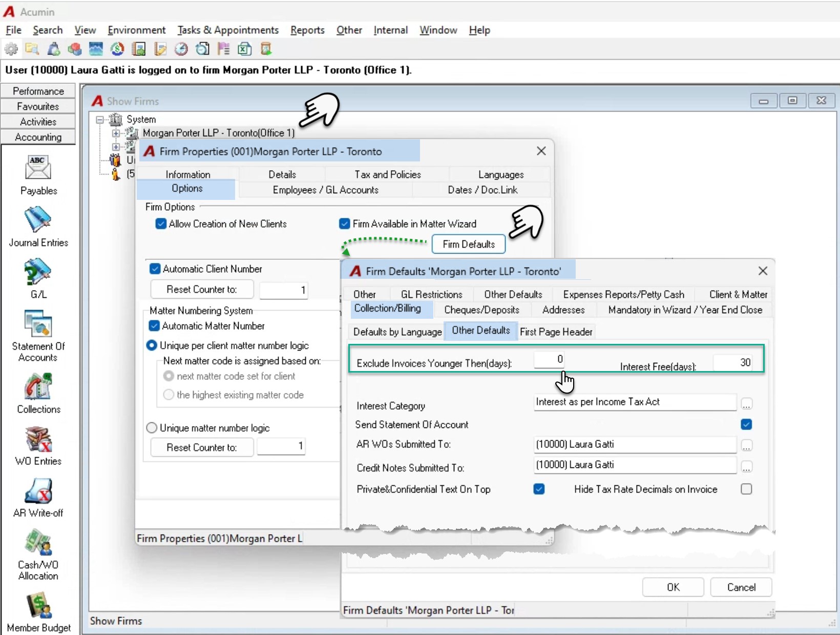Confirm Firm Defaults with OK
Image resolution: width=840 pixels, height=635 pixels.
point(673,587)
